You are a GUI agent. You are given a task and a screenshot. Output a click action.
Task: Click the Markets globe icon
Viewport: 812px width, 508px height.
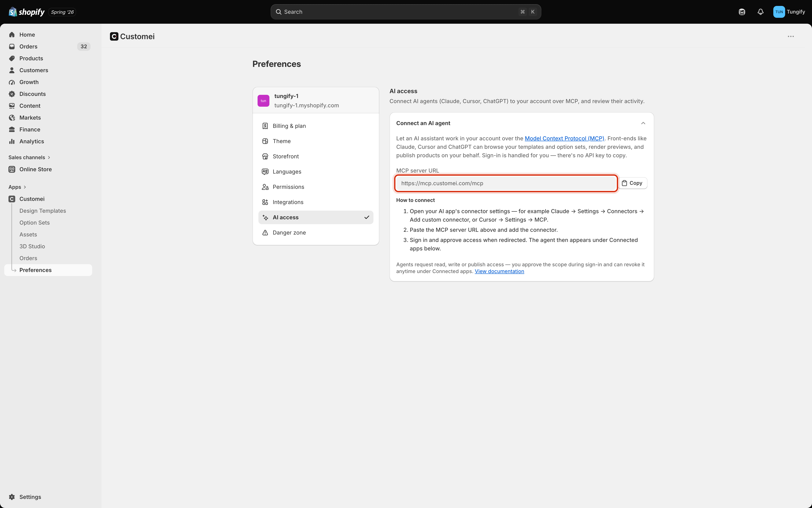(x=12, y=118)
